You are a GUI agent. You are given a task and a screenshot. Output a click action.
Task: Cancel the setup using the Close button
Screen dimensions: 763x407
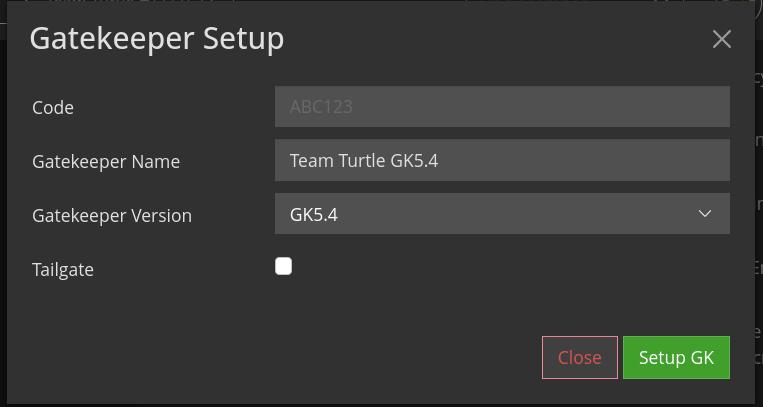[579, 357]
